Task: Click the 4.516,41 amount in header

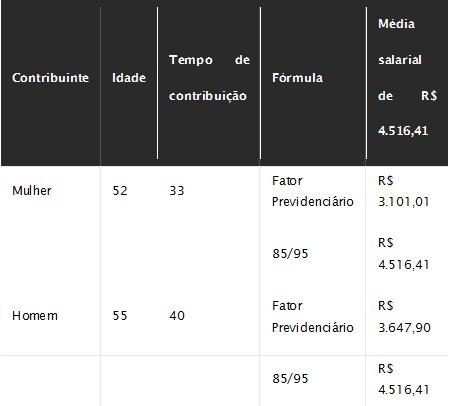Action: (x=403, y=131)
